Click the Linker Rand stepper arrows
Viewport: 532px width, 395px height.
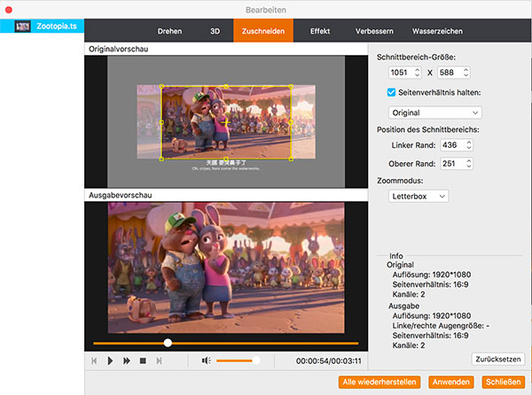click(x=468, y=145)
